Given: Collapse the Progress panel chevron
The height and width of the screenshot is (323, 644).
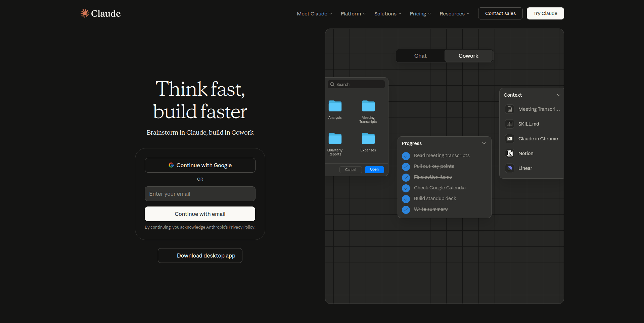Looking at the screenshot, I should pyautogui.click(x=484, y=143).
